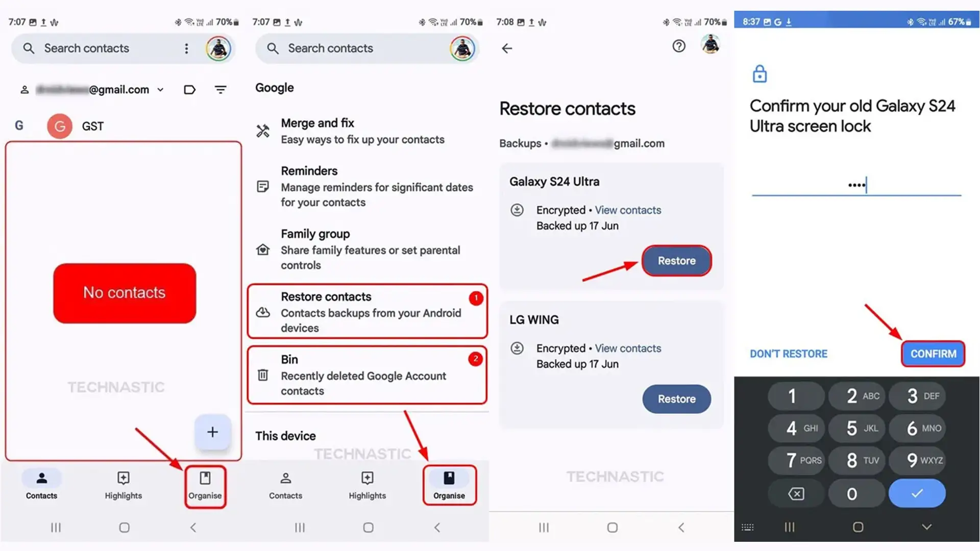Tap the help question mark icon
This screenshot has width=980, height=551.
point(678,46)
